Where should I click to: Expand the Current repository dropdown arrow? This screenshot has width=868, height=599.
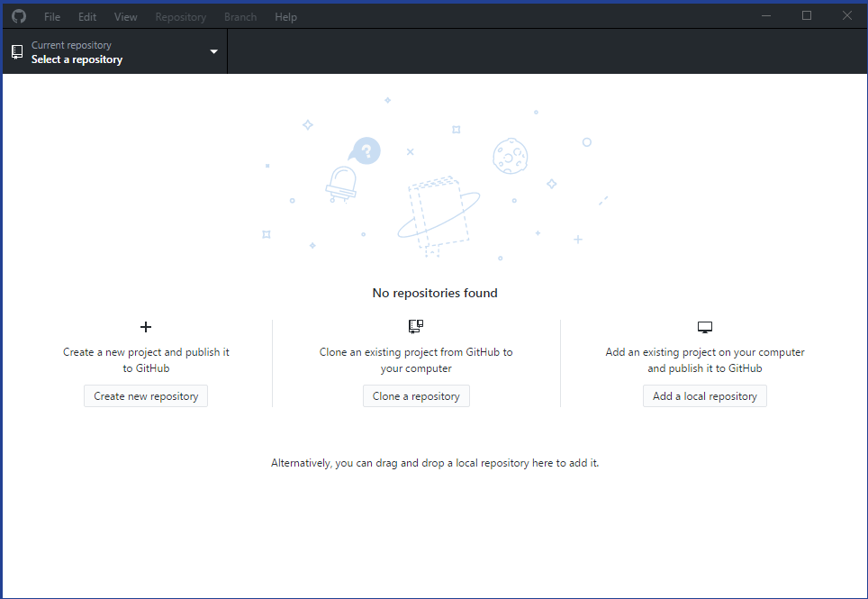coord(213,52)
